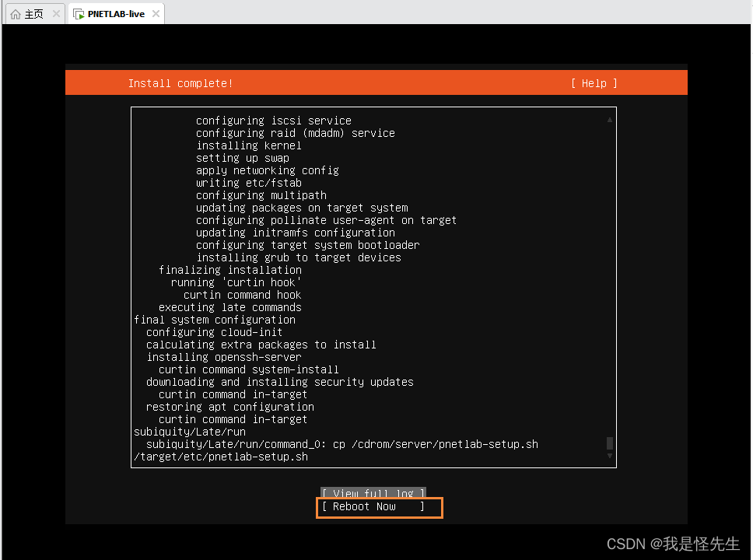Click the running session icon on PNETLAB-live tab
753x560 pixels.
coord(79,12)
